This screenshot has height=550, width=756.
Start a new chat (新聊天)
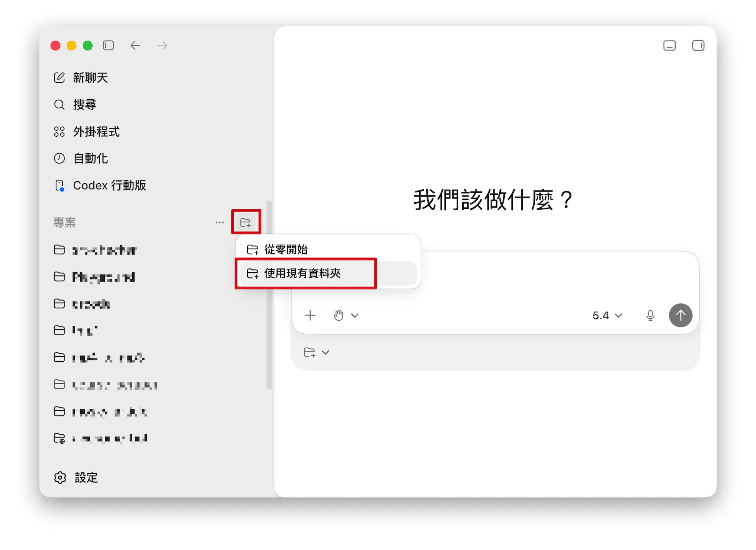click(81, 78)
